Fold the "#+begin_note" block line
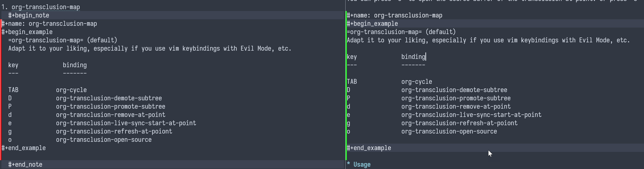This screenshot has width=644, height=169. 29,15
